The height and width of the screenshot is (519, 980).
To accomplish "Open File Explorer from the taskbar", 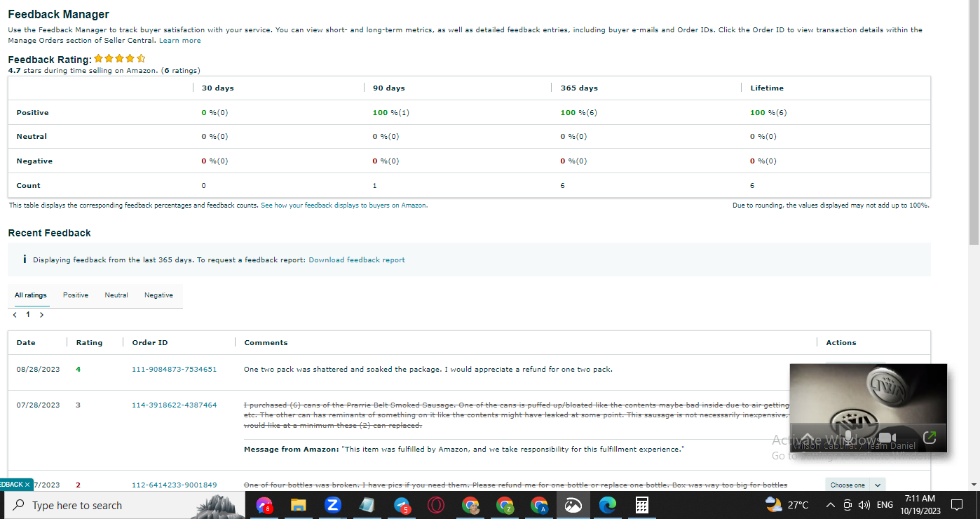I will [x=299, y=505].
